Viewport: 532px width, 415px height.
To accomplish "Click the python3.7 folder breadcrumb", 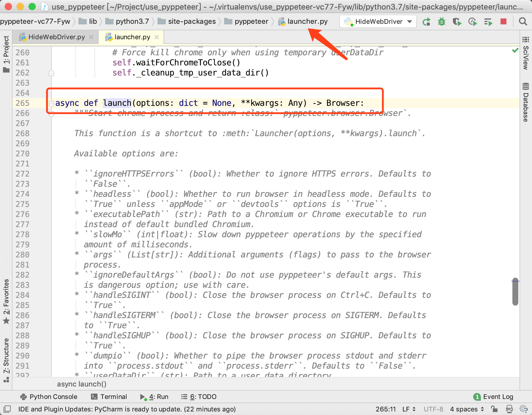I will coord(127,22).
